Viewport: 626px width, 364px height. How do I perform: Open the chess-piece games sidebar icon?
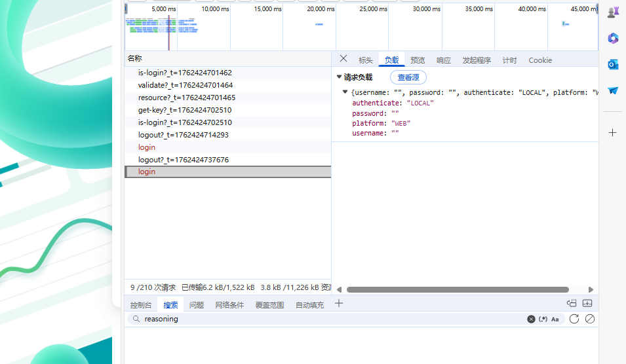click(x=613, y=12)
